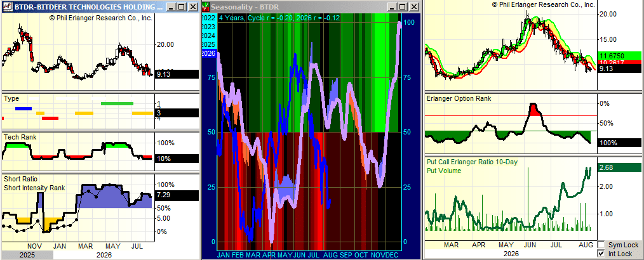The height and width of the screenshot is (260, 644).
Task: Select the 2022 year in Seasonality list
Action: tap(208, 18)
